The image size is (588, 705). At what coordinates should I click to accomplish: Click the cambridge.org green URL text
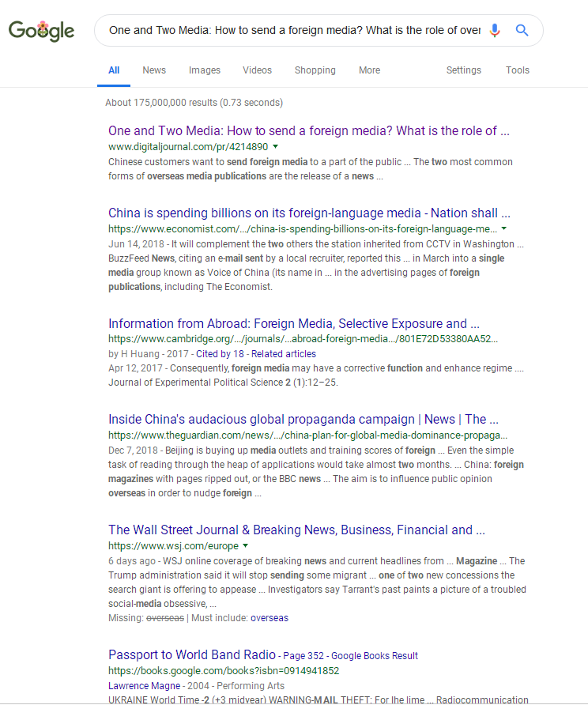tap(303, 338)
